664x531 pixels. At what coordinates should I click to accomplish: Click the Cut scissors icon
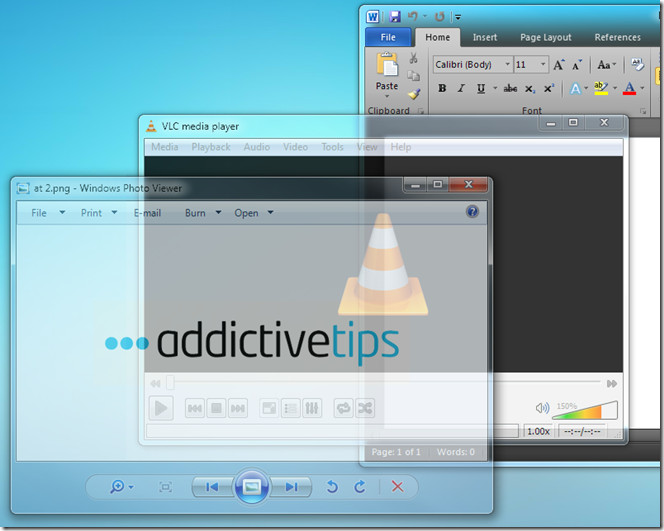[x=414, y=59]
